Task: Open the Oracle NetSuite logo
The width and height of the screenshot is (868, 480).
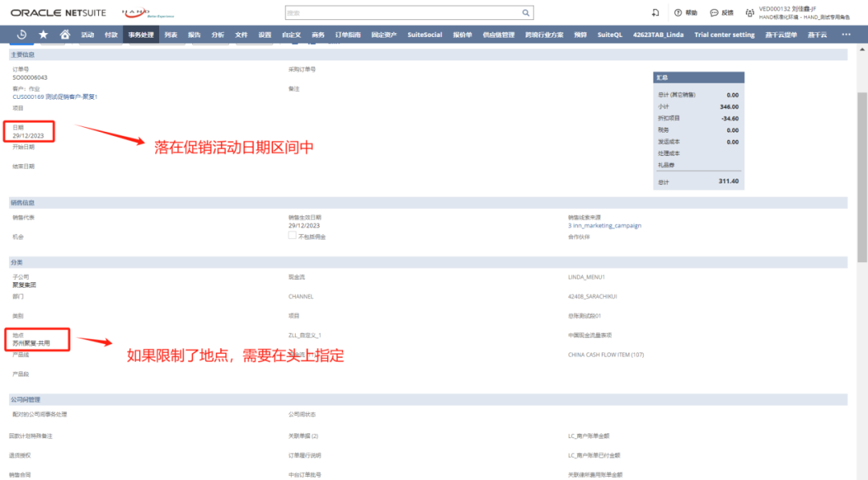Action: pos(58,13)
